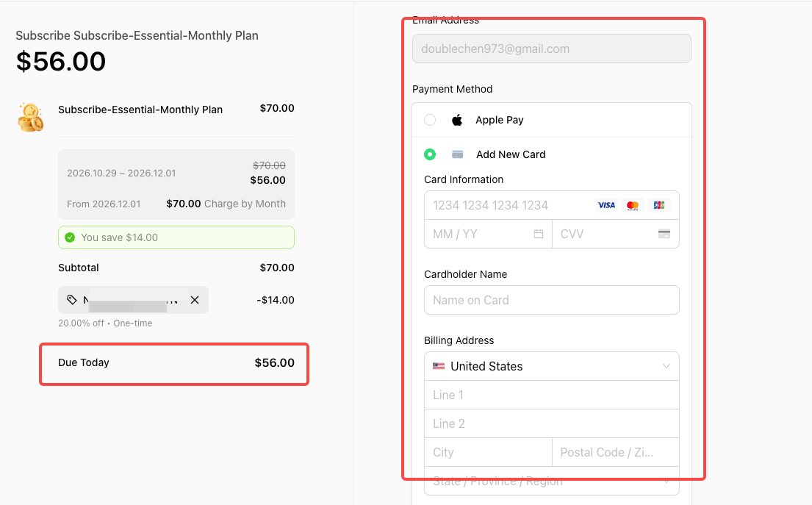Open the United States country dropdown
Image resolution: width=812 pixels, height=505 pixels.
[552, 366]
